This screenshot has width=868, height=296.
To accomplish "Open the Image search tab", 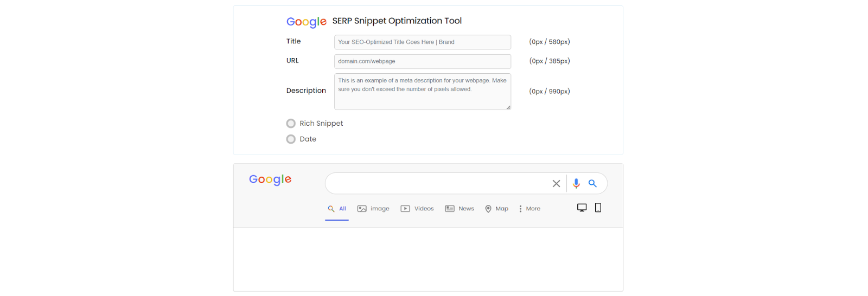I will point(373,209).
